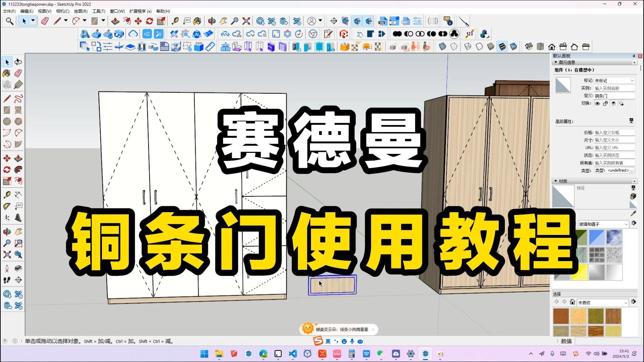The image size is (644, 362).
Task: Open the search magnifier at toolbar start
Action: pyautogui.click(x=10, y=21)
